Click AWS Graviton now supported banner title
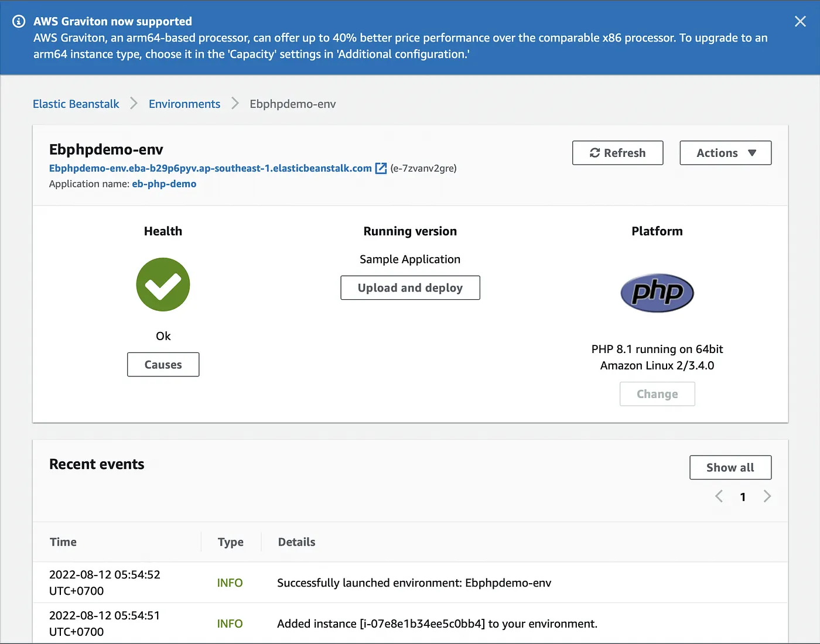This screenshot has width=820, height=644. tap(112, 22)
